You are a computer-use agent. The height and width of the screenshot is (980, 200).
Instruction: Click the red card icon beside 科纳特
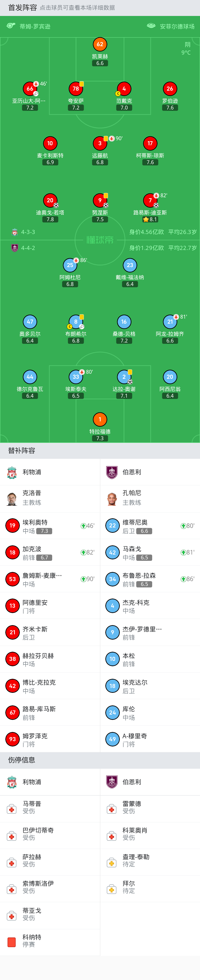click(12, 942)
